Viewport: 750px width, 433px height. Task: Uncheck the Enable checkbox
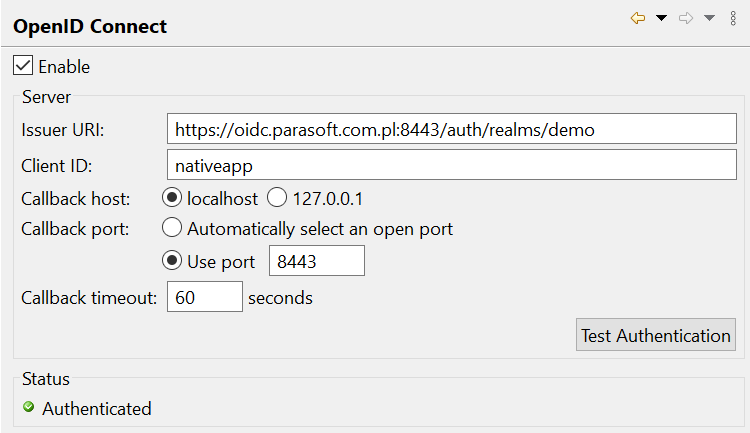[x=23, y=66]
